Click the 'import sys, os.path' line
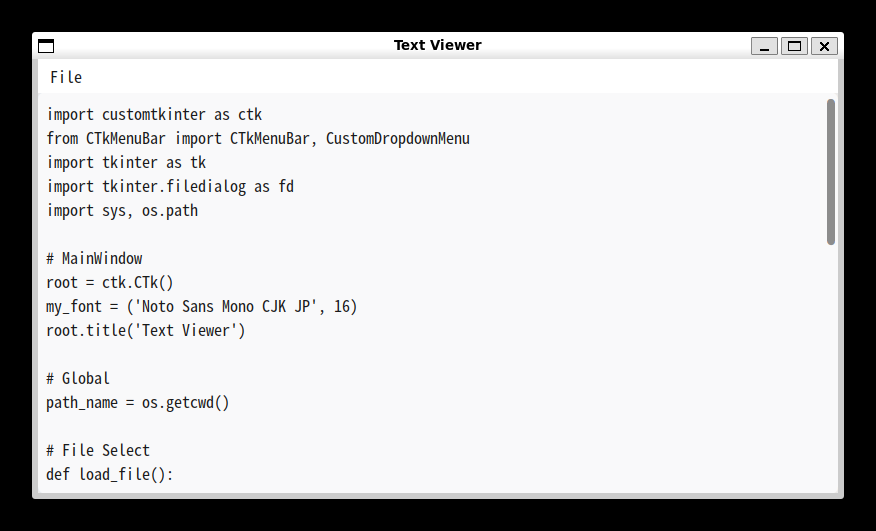The height and width of the screenshot is (531, 876). pos(122,211)
